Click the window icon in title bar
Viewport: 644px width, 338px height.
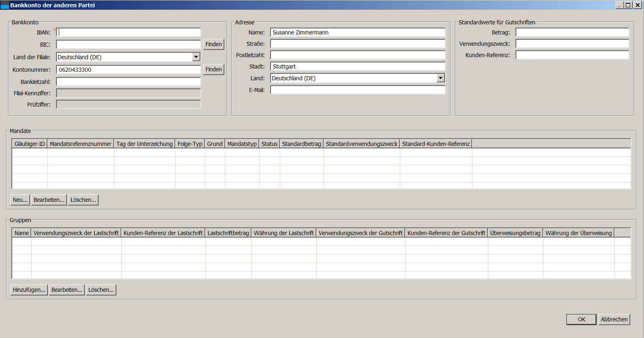(x=5, y=5)
